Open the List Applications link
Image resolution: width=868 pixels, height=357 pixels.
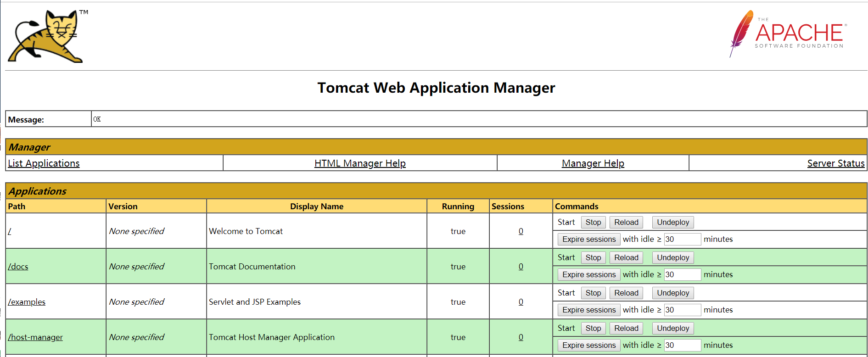tap(44, 163)
